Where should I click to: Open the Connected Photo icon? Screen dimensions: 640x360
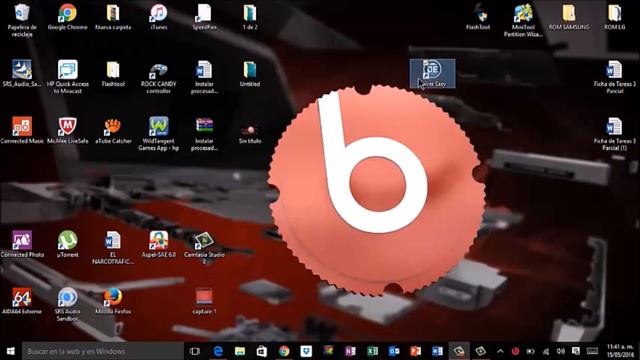tap(22, 244)
